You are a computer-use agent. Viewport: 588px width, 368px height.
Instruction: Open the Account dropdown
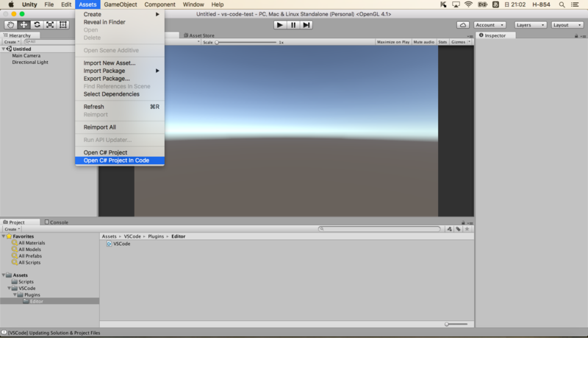490,25
